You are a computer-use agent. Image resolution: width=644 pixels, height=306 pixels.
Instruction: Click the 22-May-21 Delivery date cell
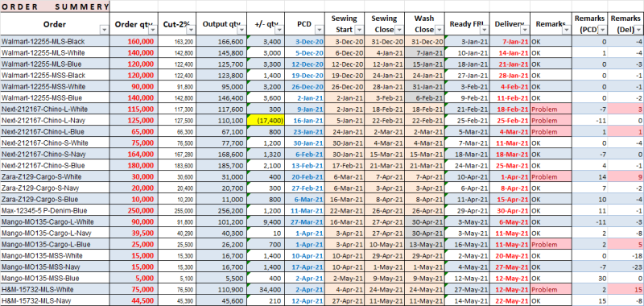tap(510, 300)
